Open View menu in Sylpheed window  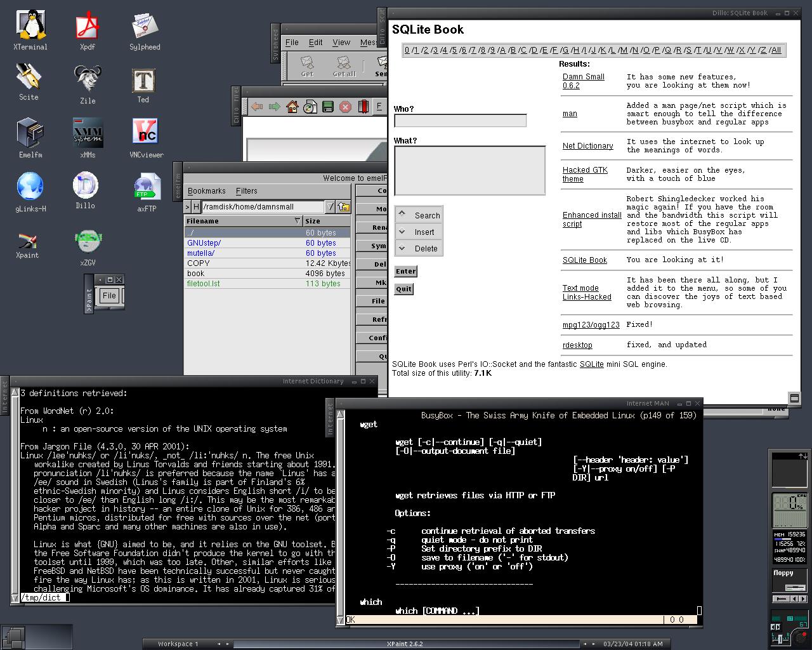(x=341, y=43)
